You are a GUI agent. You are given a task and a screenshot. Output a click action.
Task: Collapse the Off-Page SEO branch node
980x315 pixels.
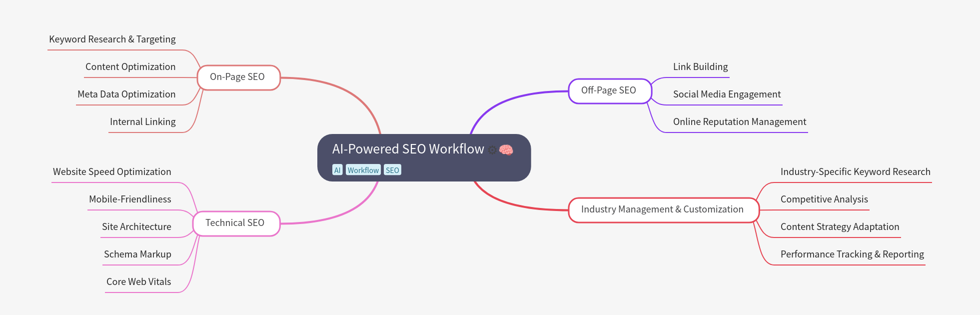tap(609, 91)
